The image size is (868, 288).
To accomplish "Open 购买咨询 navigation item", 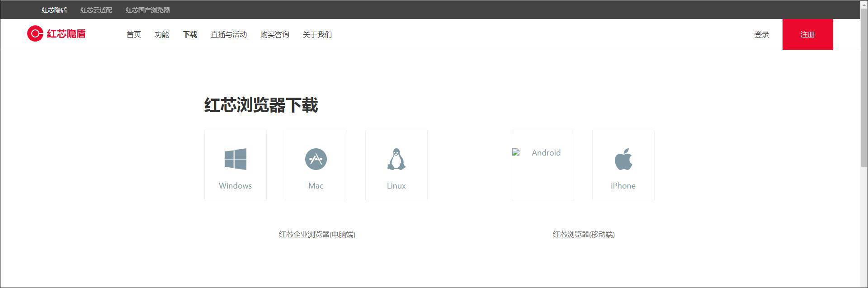I will (x=275, y=34).
